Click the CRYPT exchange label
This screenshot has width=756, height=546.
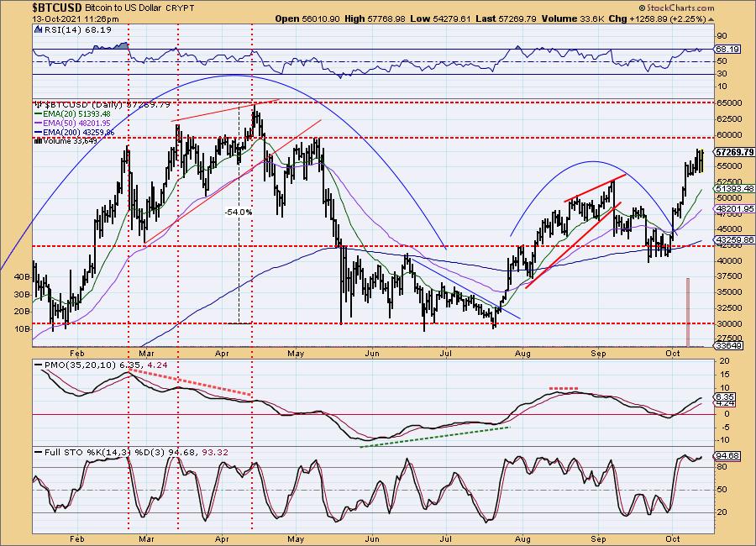tap(180, 8)
